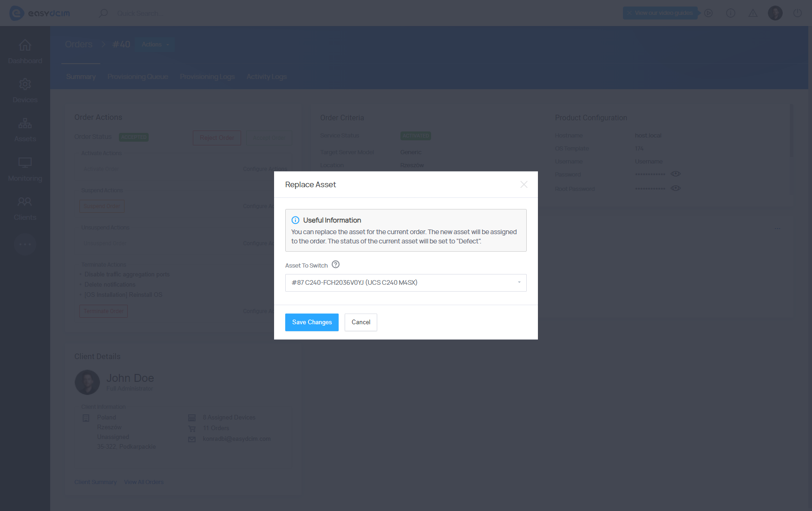The width and height of the screenshot is (812, 511).
Task: Open Monitoring in the sidebar
Action: click(25, 169)
